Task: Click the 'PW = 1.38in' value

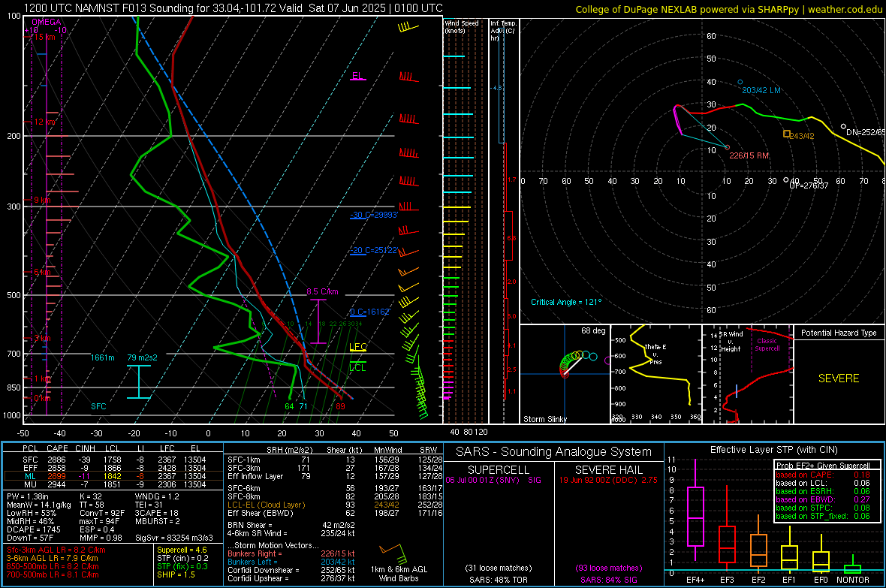Action: pos(27,496)
